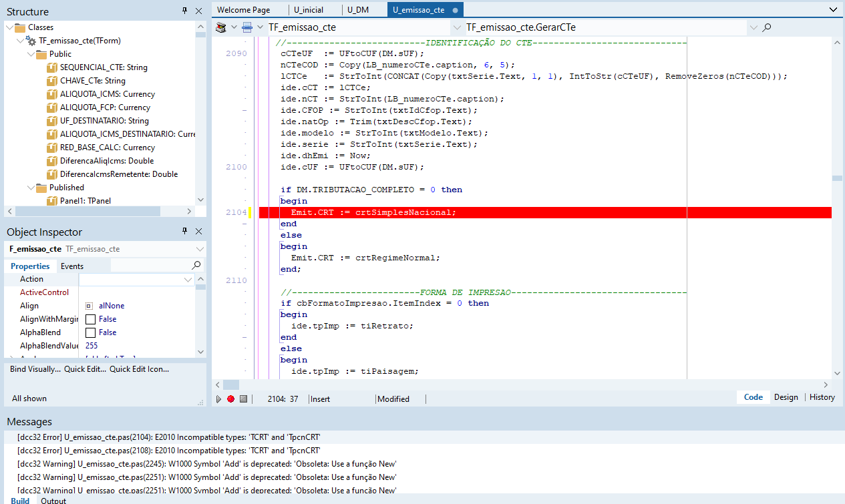845x504 pixels.
Task: Collapse the Public node
Action: point(31,54)
